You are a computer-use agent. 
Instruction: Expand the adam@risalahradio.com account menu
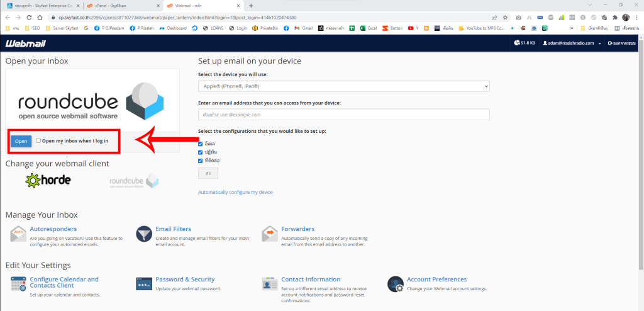coord(572,43)
